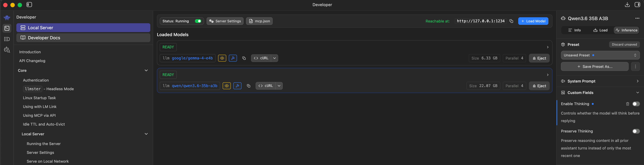Image resolution: width=644 pixels, height=165 pixels.
Task: Open the chat view robot icon in sidebar
Action: click(x=7, y=17)
